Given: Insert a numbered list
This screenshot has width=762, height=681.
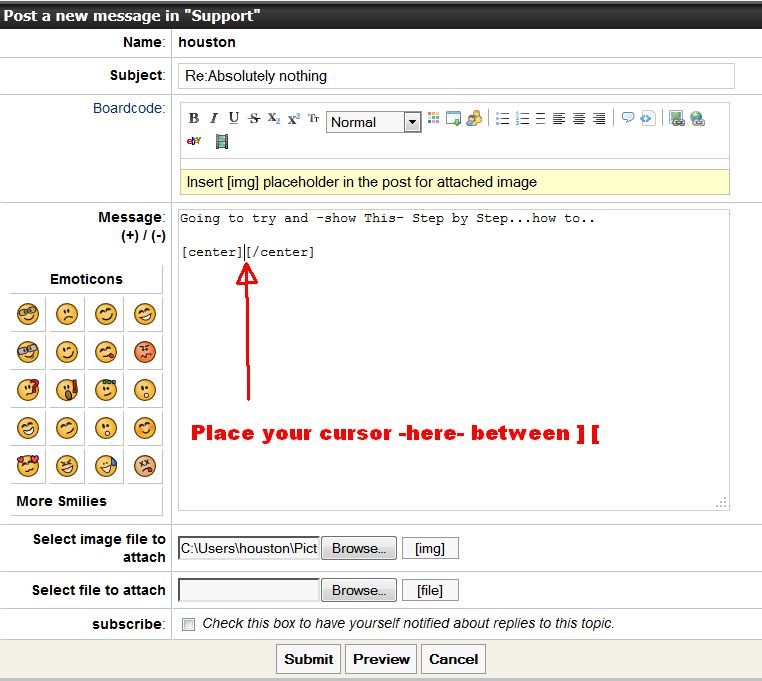Looking at the screenshot, I should [522, 119].
